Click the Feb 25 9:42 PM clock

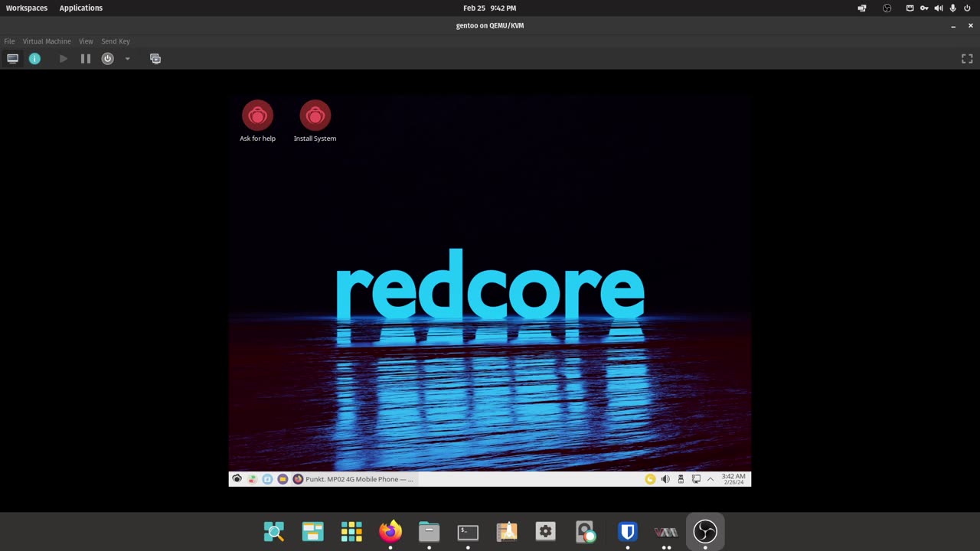pos(490,8)
